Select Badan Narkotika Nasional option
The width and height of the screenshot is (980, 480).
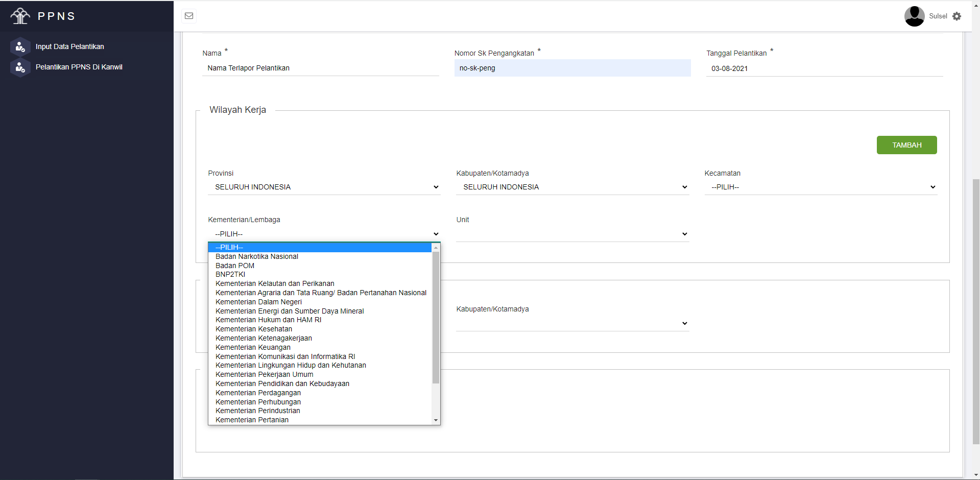click(320, 256)
